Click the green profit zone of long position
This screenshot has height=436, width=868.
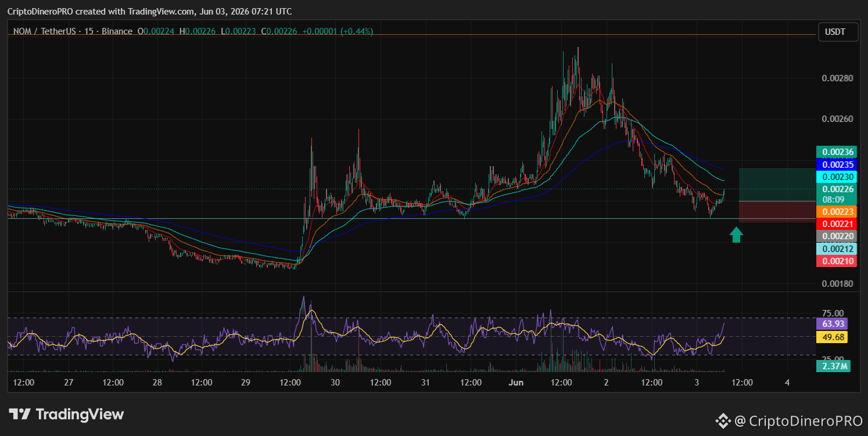pyautogui.click(x=777, y=185)
